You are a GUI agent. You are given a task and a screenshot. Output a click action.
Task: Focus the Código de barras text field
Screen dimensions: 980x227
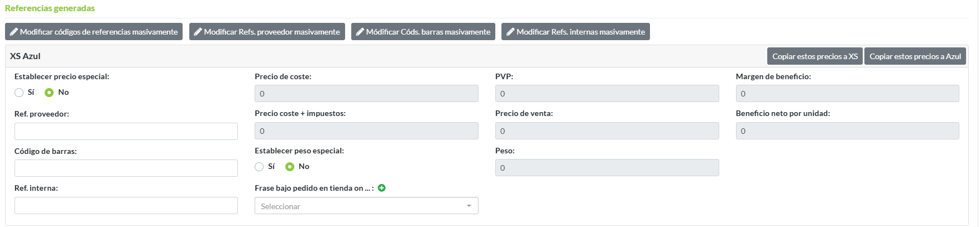point(126,168)
